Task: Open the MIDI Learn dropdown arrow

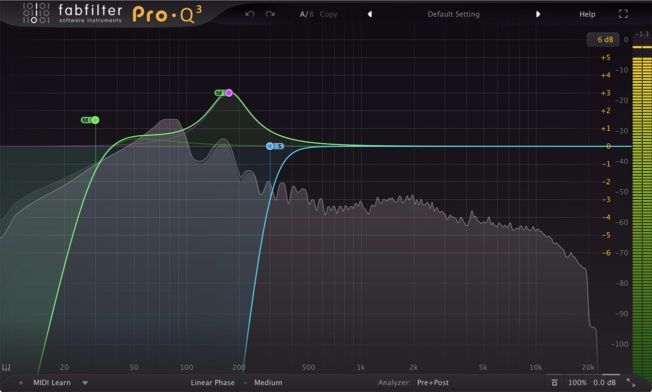Action: click(x=85, y=382)
